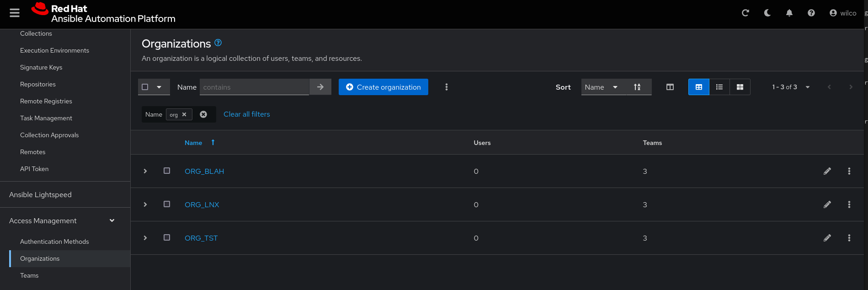
Task: Open the ORG_LNX organization link
Action: click(202, 204)
